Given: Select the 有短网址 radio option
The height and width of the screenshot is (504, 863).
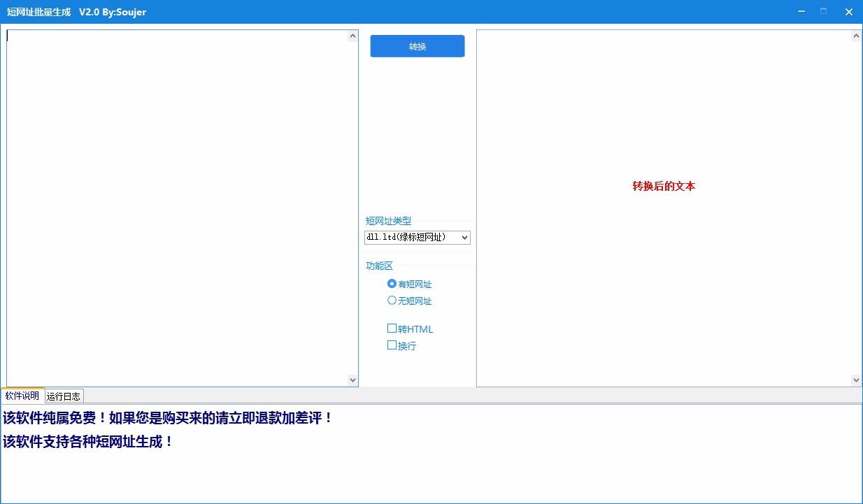Looking at the screenshot, I should [x=410, y=284].
